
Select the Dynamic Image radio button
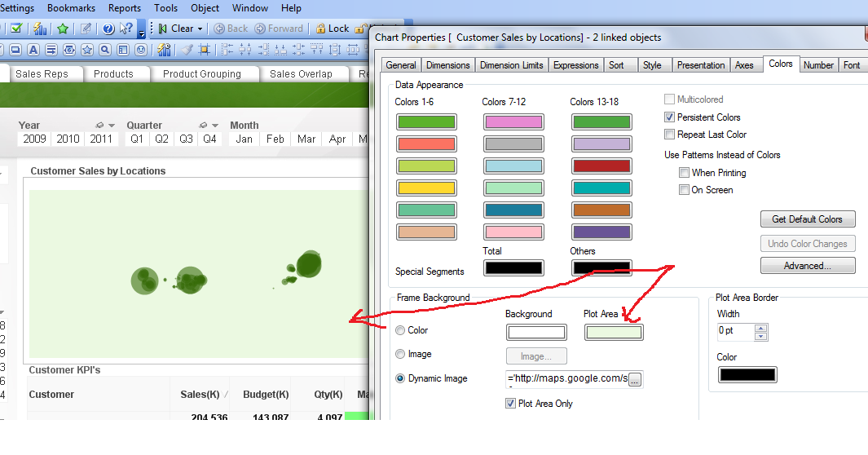(x=400, y=378)
